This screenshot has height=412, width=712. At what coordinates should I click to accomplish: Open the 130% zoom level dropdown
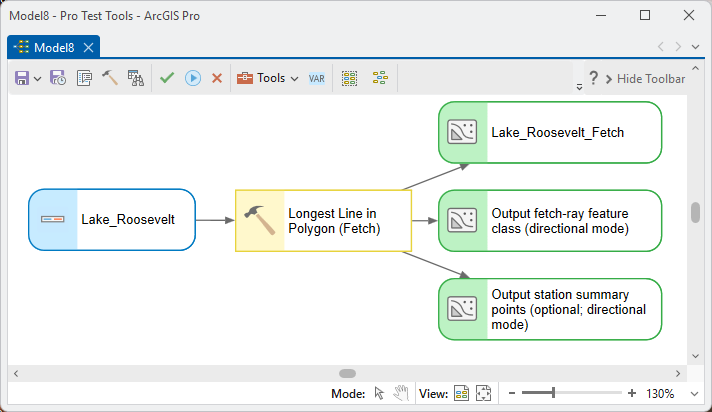(694, 394)
